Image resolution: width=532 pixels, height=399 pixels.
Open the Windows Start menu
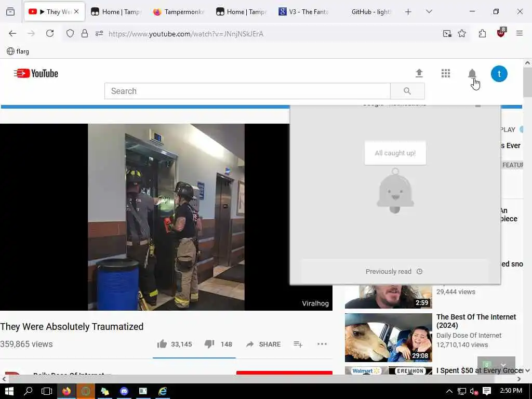(9, 391)
